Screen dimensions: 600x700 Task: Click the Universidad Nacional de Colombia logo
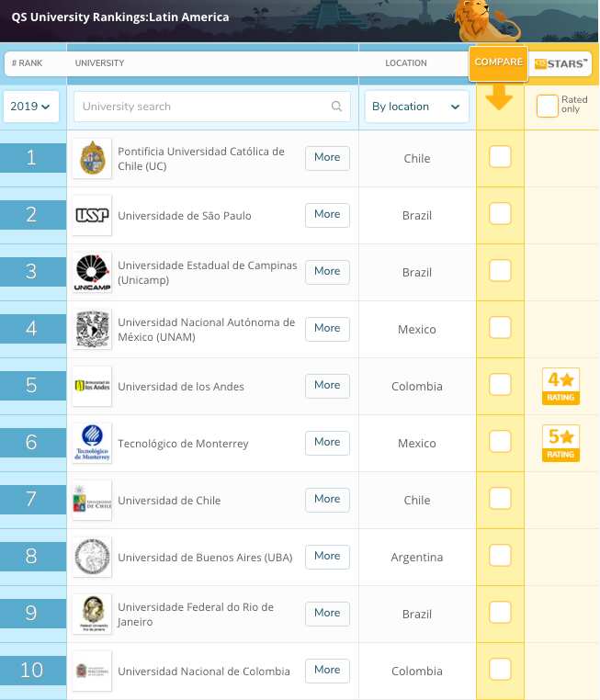click(x=92, y=671)
